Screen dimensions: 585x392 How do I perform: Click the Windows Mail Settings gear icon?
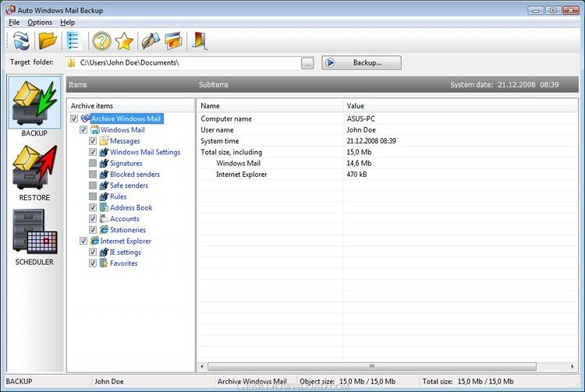click(x=104, y=152)
